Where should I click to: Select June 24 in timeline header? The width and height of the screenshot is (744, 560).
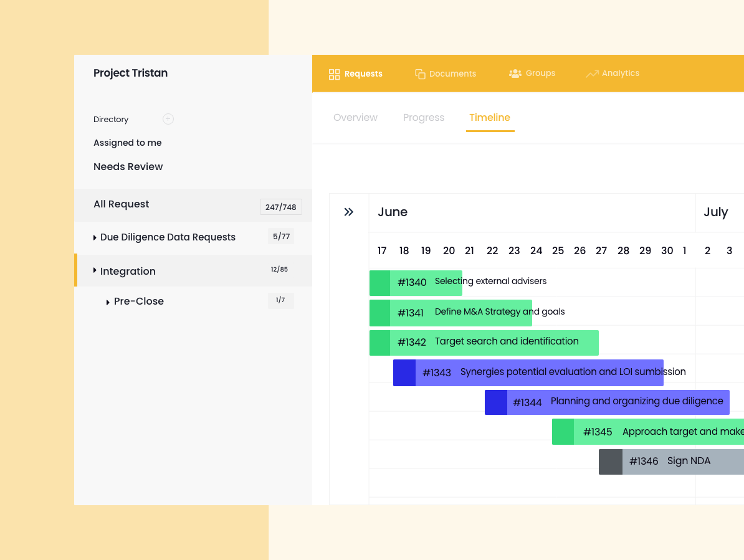(x=536, y=251)
